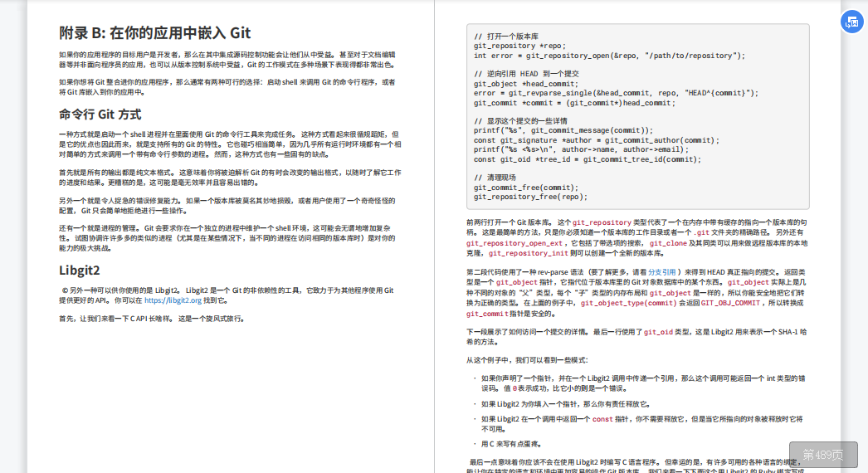Screen dimensions: 868x473
Task: Click the red const term in the bullet list
Action: coord(602,419)
